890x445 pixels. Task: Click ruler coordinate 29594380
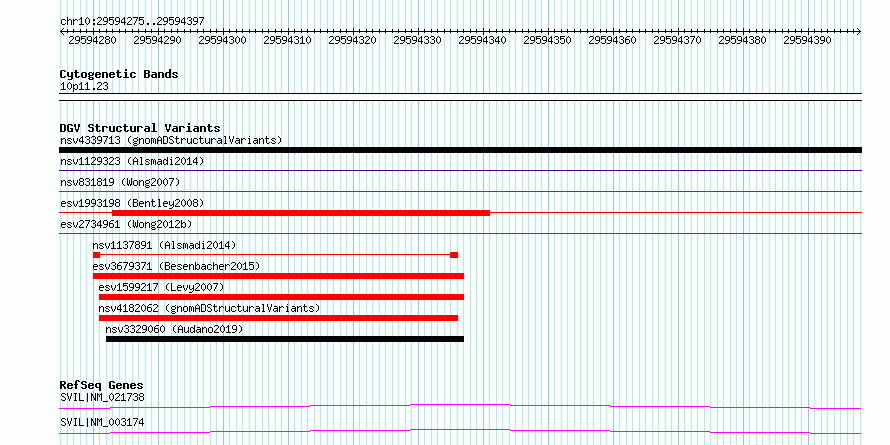(x=742, y=40)
